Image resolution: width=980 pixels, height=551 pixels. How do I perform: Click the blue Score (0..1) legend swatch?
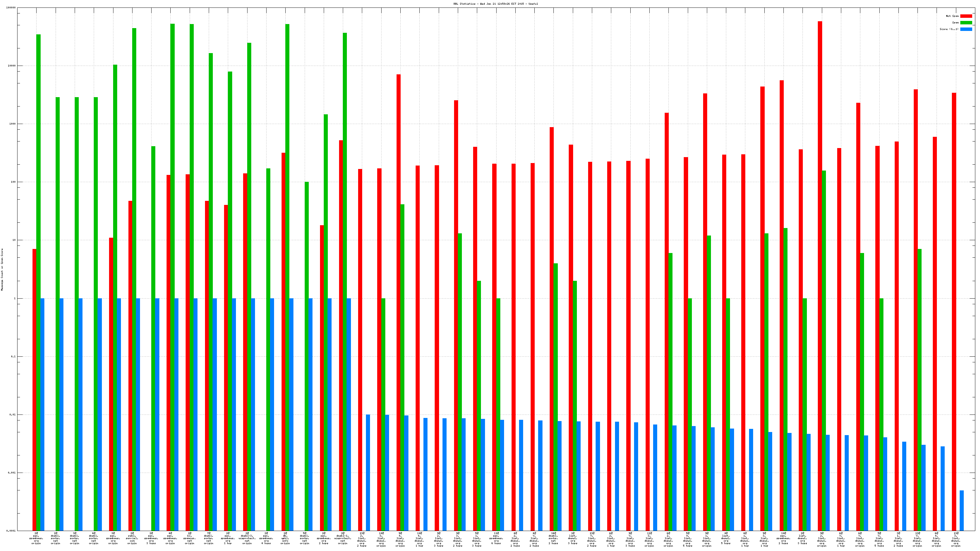point(966,29)
